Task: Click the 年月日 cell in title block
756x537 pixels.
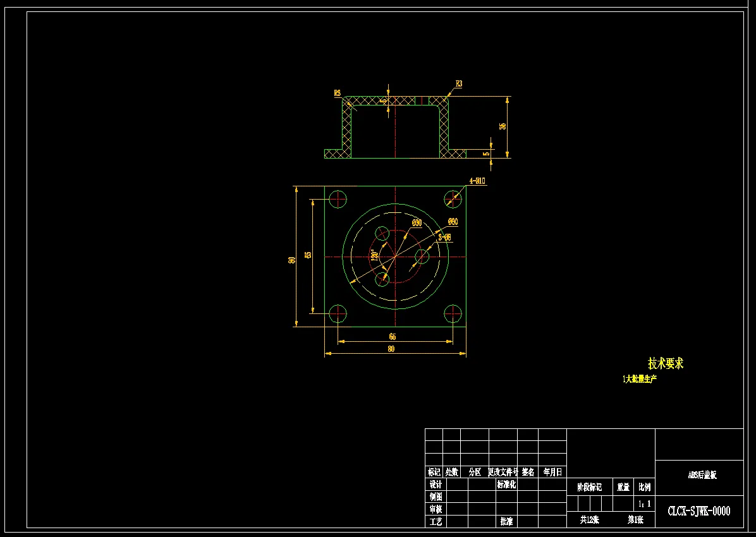Action: pyautogui.click(x=552, y=472)
